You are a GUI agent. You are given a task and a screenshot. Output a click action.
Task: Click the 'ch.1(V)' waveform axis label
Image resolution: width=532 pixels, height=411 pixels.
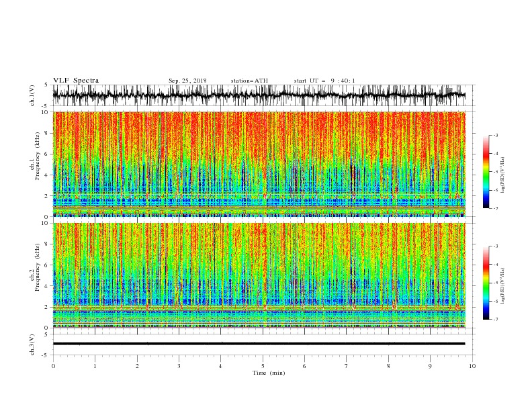pyautogui.click(x=32, y=95)
